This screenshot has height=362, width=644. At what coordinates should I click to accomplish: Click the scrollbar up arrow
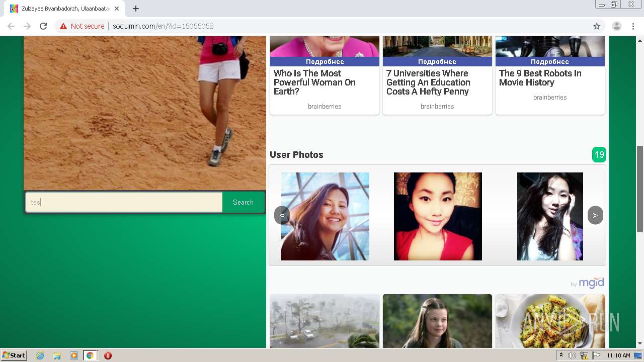click(x=639, y=40)
